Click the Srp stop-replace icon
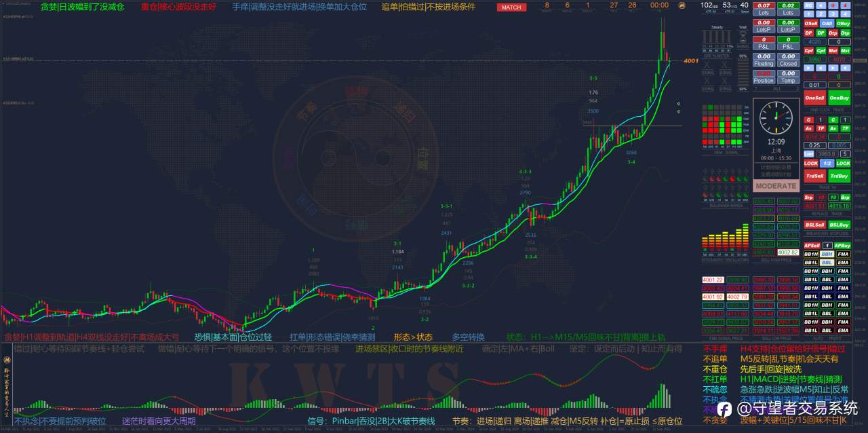Image resolution: width=868 pixels, height=433 pixels. (x=808, y=197)
